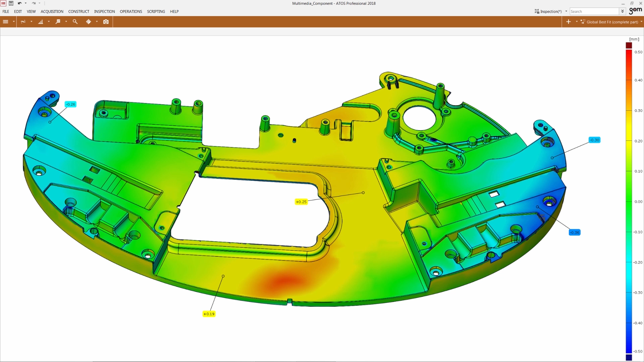Expand the double-chevron next to Search
Image resolution: width=644 pixels, height=362 pixels.
(x=623, y=11)
